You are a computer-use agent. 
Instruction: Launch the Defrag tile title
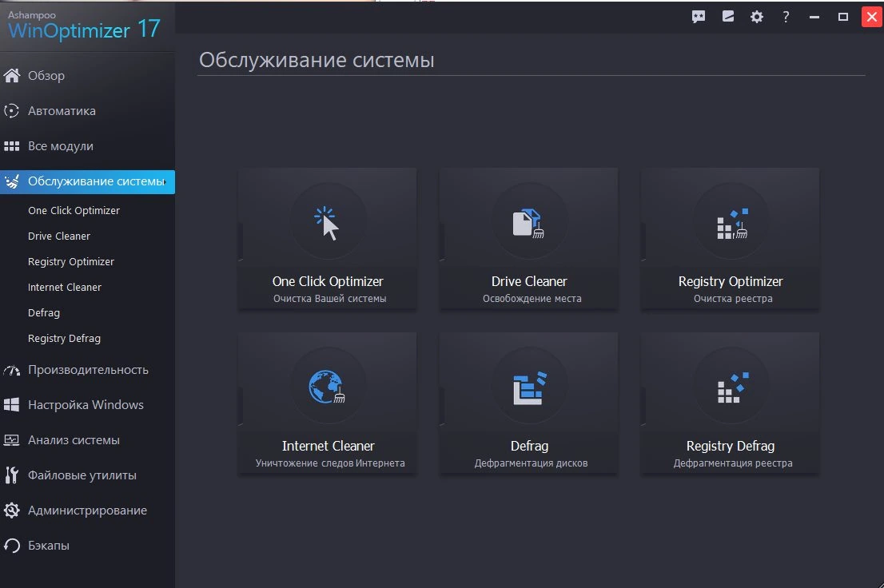529,446
